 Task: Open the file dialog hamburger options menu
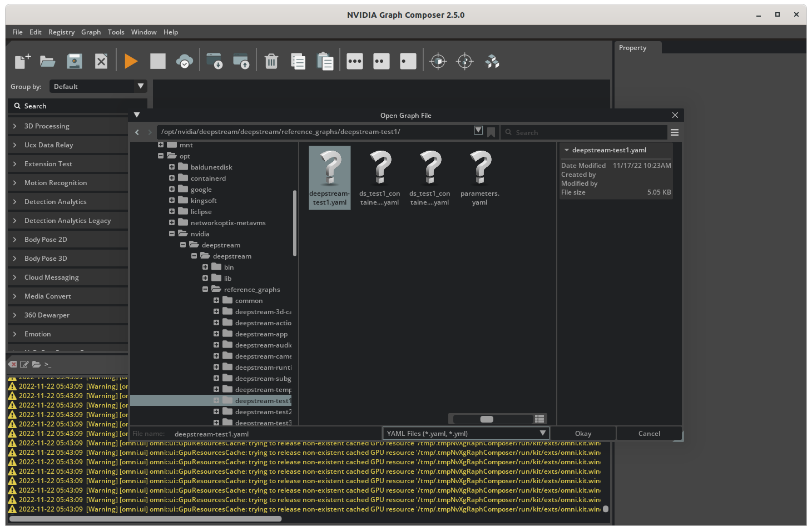[x=675, y=132]
